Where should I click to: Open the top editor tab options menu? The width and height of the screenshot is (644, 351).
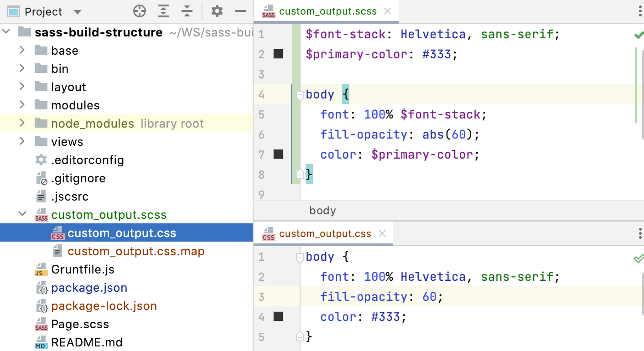coord(640,12)
